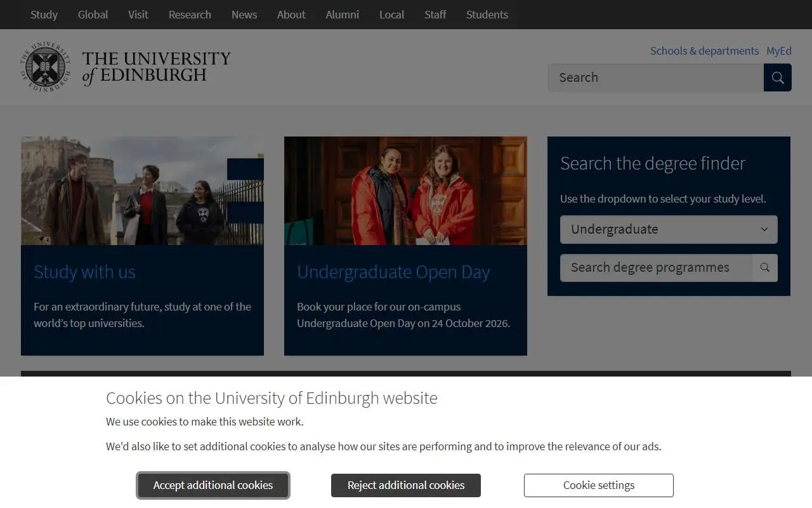Go to the Visit section

pos(138,15)
